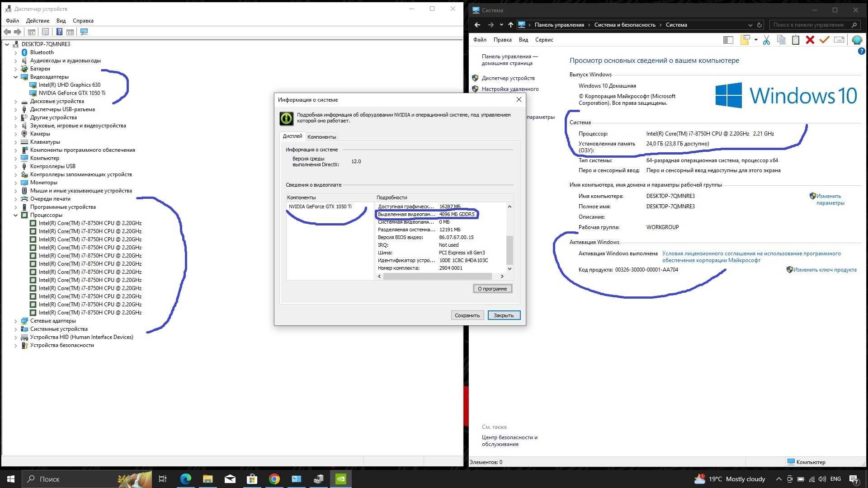Viewport: 868px width, 488px height.
Task: Click the blue Help icon in Device Manager
Action: pyautogui.click(x=59, y=32)
